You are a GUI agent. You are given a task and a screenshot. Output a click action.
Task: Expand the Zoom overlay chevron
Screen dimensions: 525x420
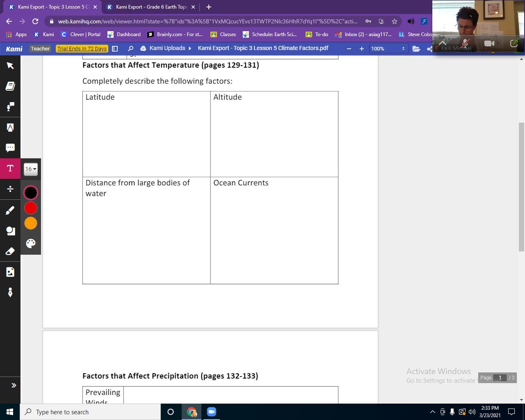[x=442, y=43]
